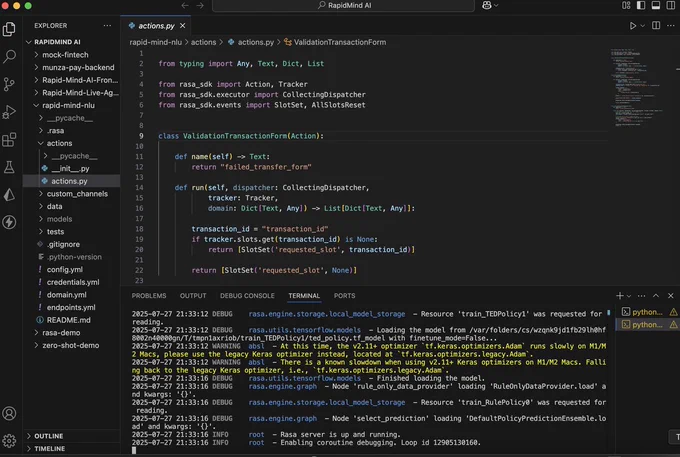Click line number 9 in the gutter
The width and height of the screenshot is (680, 457).
[x=141, y=136]
